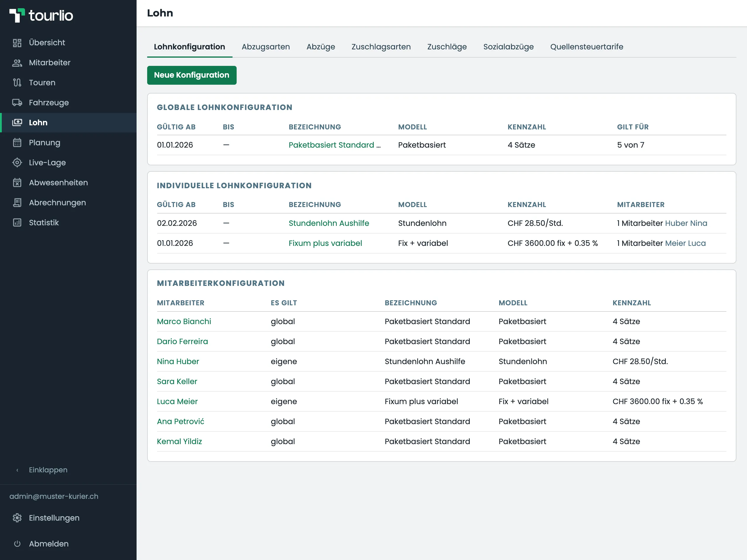Click 'CHF 28.50/Std.' in Nina Huber row

click(x=640, y=361)
